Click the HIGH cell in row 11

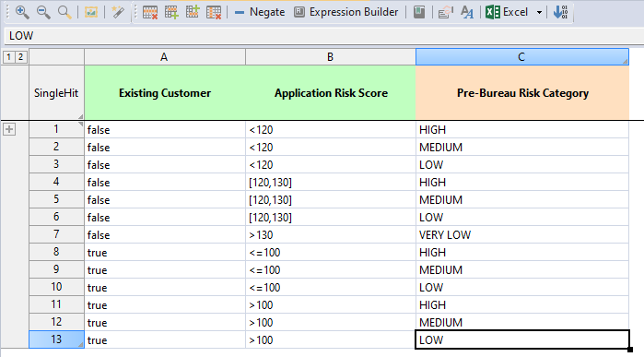522,305
